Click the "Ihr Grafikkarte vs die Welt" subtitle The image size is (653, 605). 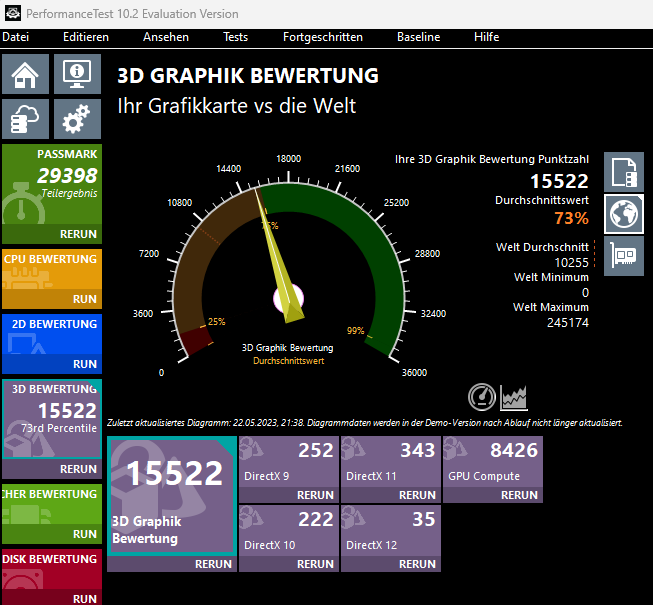[x=237, y=106]
